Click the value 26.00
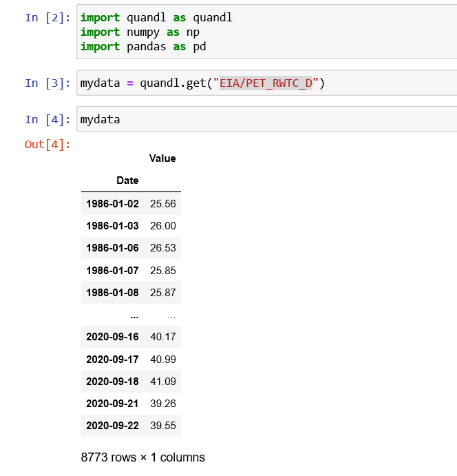Viewport: 457px width, 476px height. click(163, 226)
